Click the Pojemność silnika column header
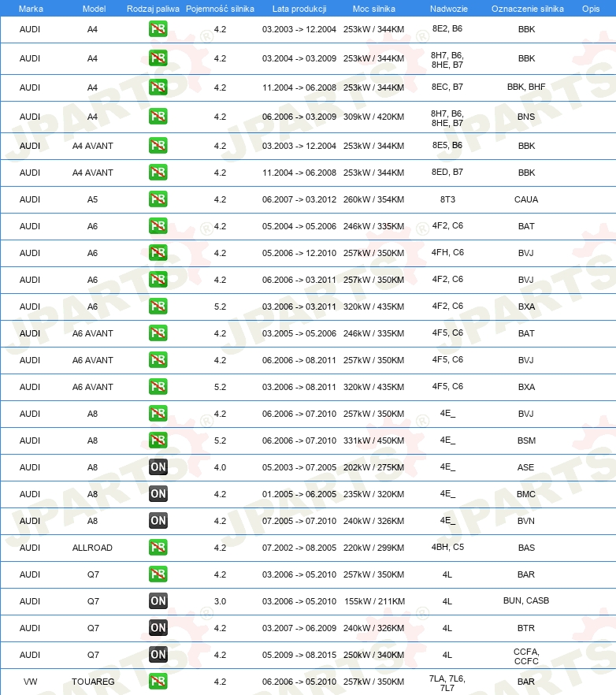The height and width of the screenshot is (695, 616). point(220,9)
